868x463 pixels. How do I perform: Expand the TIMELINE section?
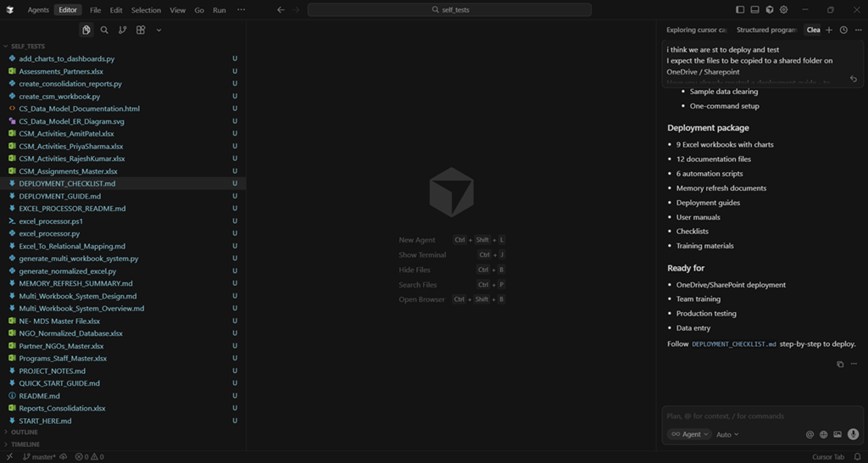pyautogui.click(x=25, y=443)
